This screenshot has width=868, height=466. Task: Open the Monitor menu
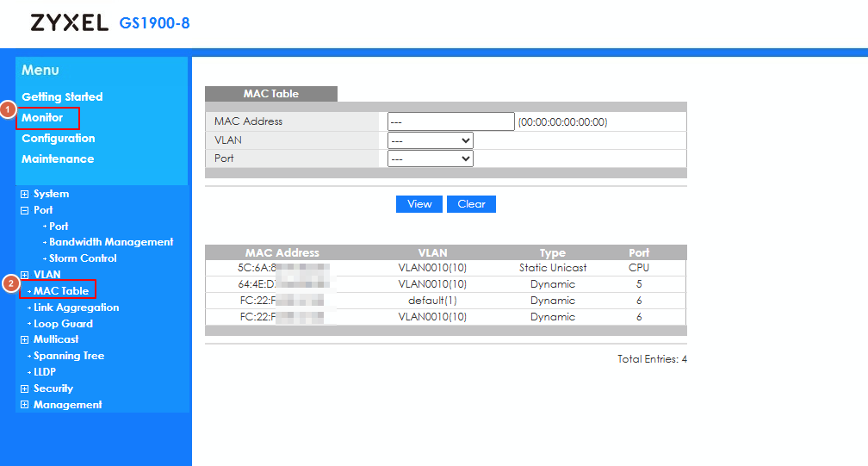(x=42, y=117)
